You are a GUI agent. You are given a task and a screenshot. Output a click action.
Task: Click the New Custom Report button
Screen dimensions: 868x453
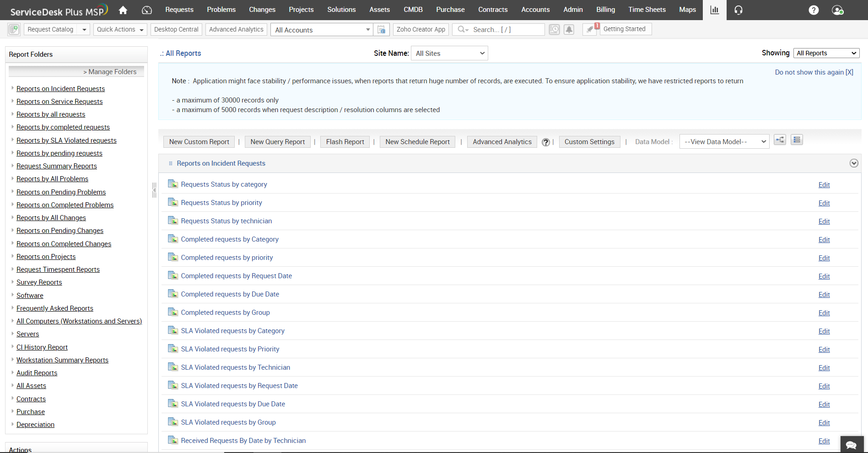[199, 141]
